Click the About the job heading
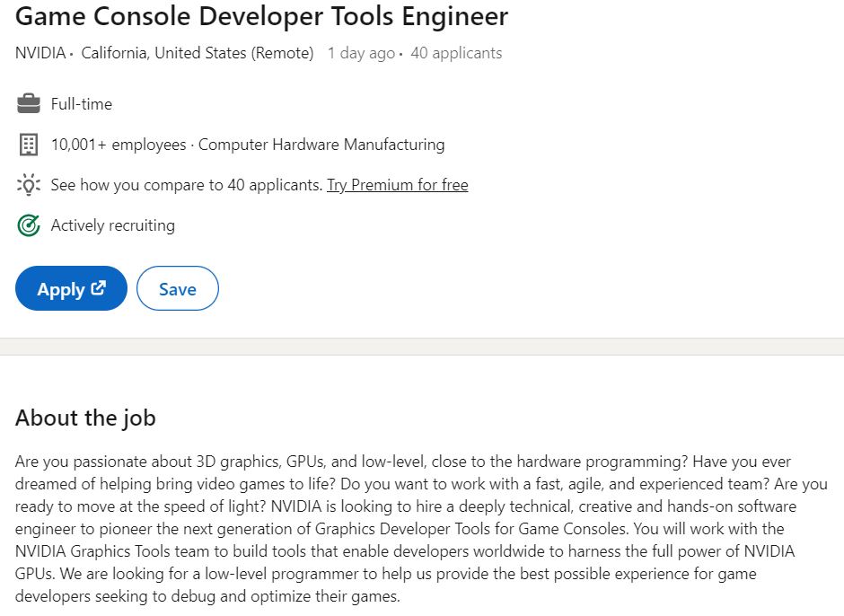Image resolution: width=844 pixels, height=616 pixels. (85, 418)
